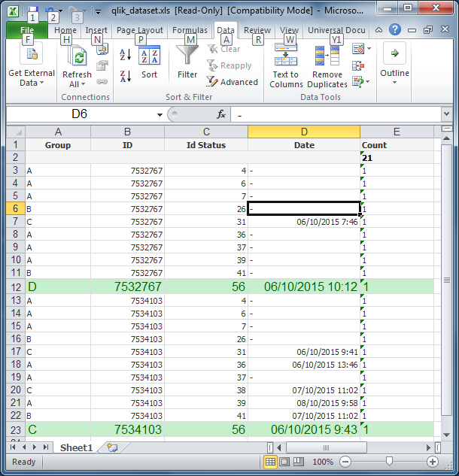Toggle the Filter funnel
459x476 pixels.
[x=187, y=62]
